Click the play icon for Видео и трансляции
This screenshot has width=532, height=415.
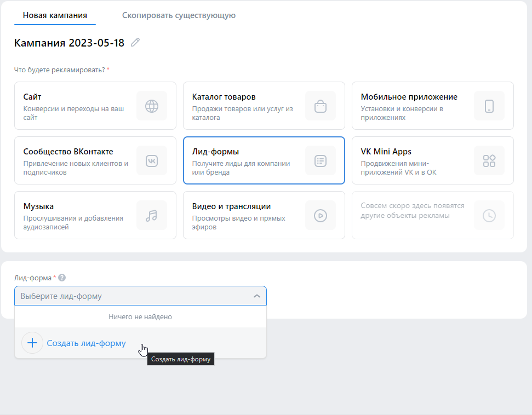click(x=321, y=216)
